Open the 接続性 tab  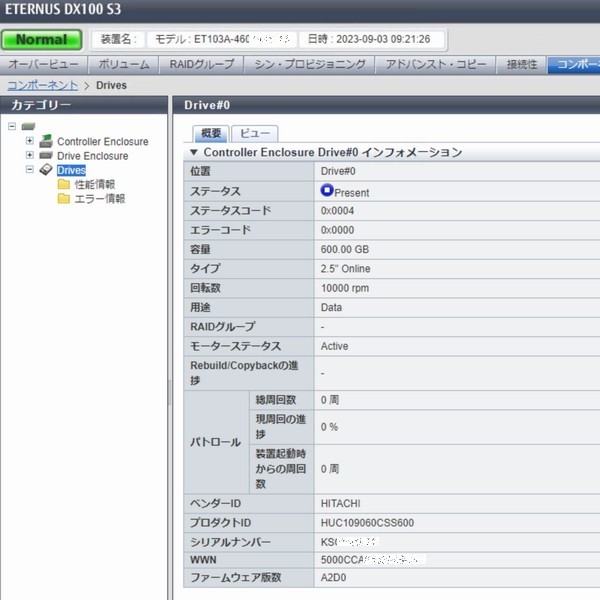coord(522,64)
